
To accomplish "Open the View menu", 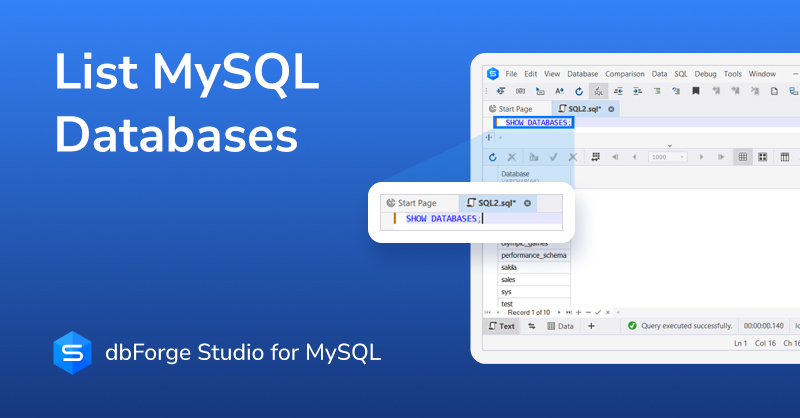I will tap(552, 74).
